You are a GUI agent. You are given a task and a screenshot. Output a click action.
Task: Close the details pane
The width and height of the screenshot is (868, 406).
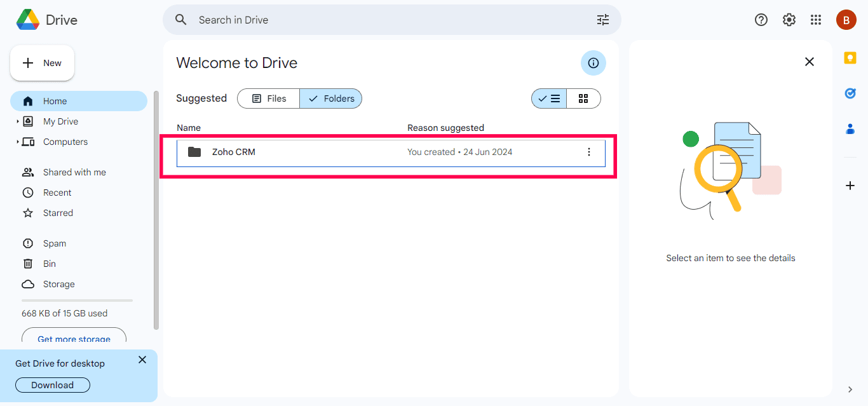(810, 62)
